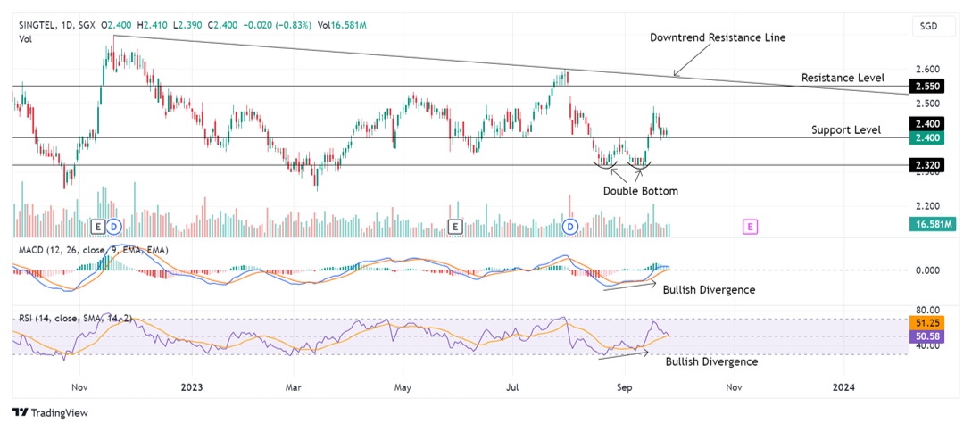Click the Nov time label preceding 2024
This screenshot has width=980, height=432.
point(734,387)
